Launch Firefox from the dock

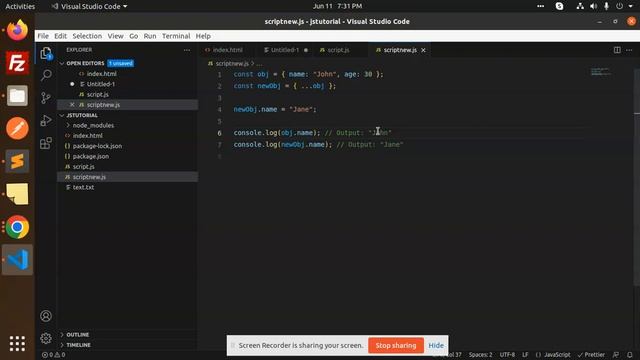pyautogui.click(x=17, y=30)
